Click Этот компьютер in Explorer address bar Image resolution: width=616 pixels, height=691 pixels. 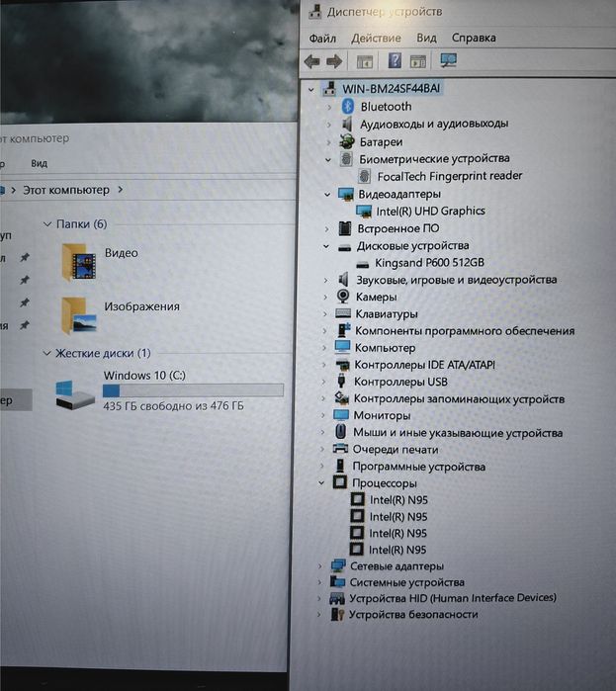(x=66, y=190)
